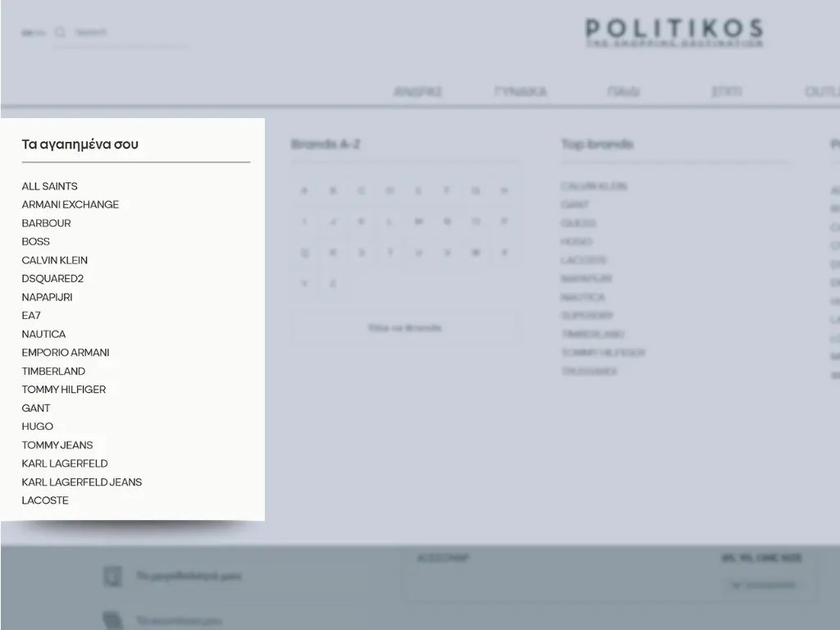Choose TOMMY JEANS from the list
Image resolution: width=840 pixels, height=630 pixels.
[57, 445]
